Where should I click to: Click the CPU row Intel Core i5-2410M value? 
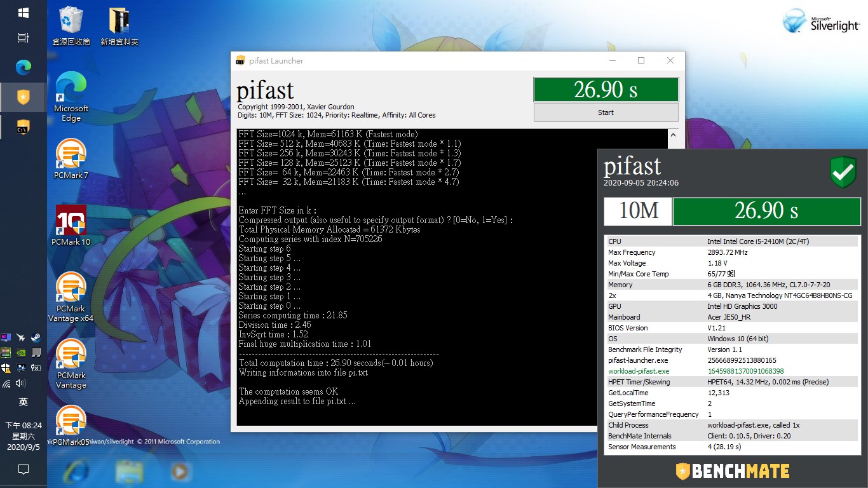(758, 241)
